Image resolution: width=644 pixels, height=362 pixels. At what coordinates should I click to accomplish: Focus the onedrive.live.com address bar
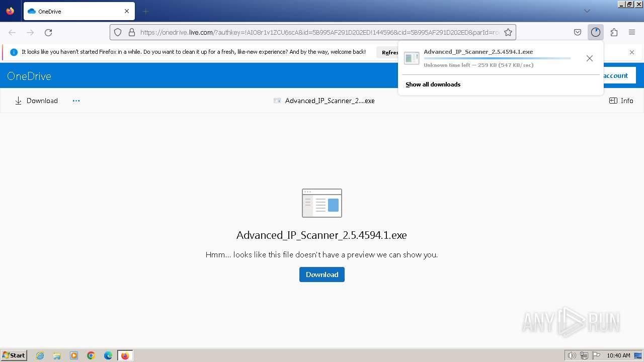[x=320, y=32]
